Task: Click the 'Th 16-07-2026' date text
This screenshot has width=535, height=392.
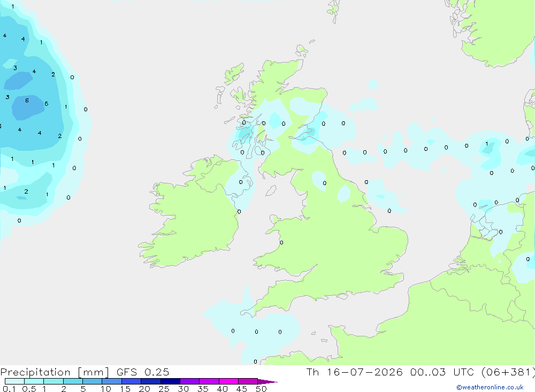Action: [355, 372]
